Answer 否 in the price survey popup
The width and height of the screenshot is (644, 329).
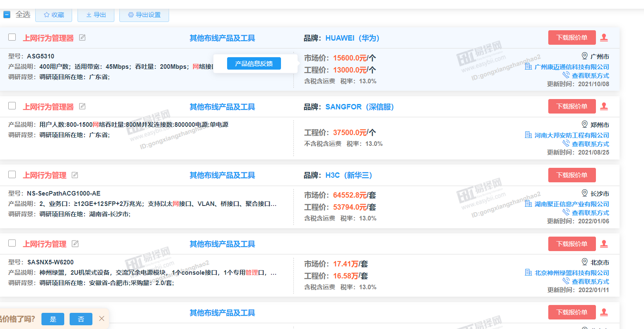(x=81, y=319)
